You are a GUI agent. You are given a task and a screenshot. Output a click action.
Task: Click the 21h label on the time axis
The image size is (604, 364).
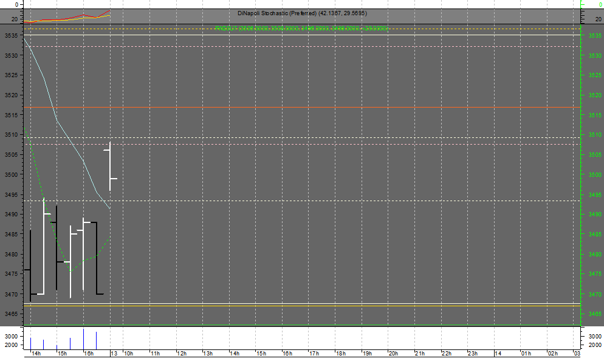coord(420,354)
